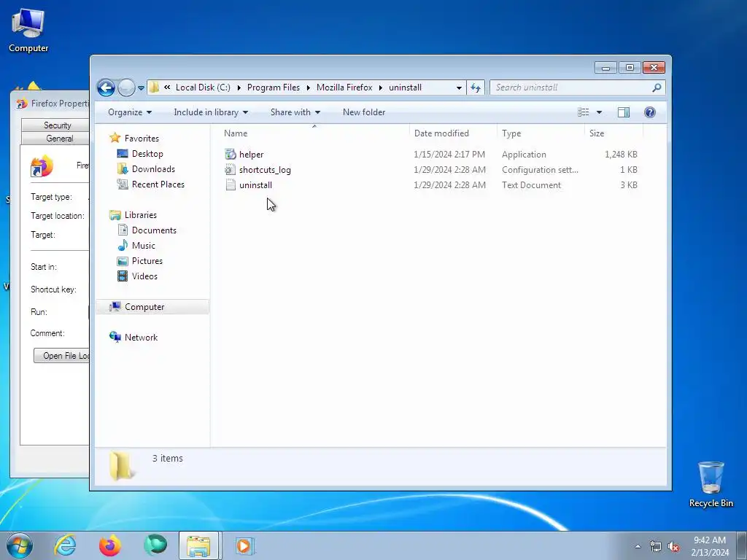
Task: Expand arrow after Program Files breadcrumb
Action: click(309, 87)
